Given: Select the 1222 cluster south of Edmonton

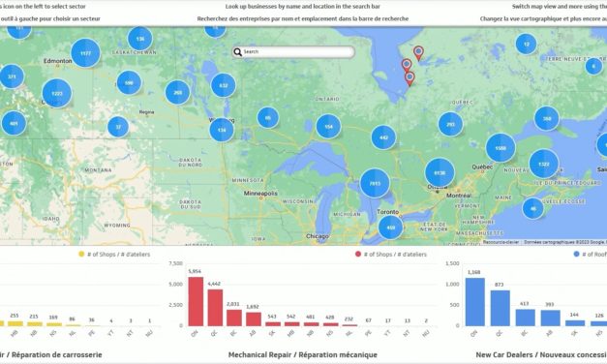Looking at the screenshot, I should tap(57, 93).
